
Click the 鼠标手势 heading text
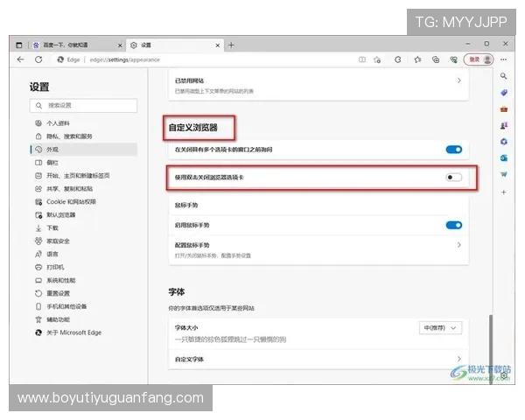186,205
